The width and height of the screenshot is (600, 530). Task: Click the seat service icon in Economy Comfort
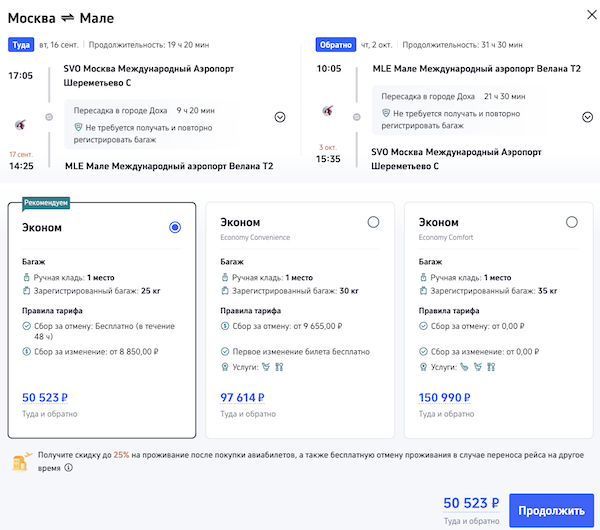(464, 367)
